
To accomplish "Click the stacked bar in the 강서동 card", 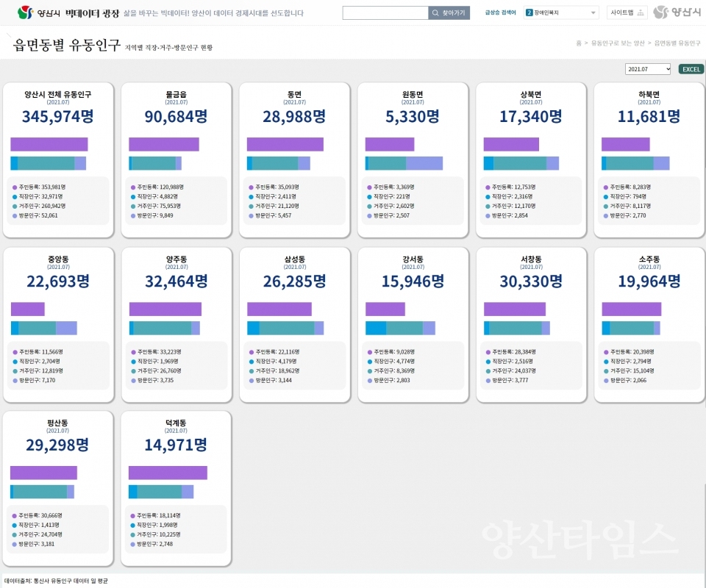I will pos(400,328).
